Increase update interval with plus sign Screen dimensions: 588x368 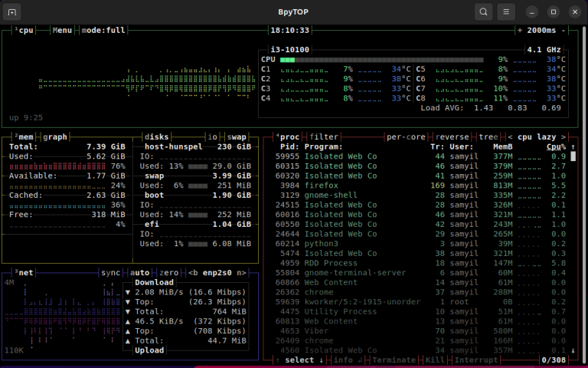(520, 31)
